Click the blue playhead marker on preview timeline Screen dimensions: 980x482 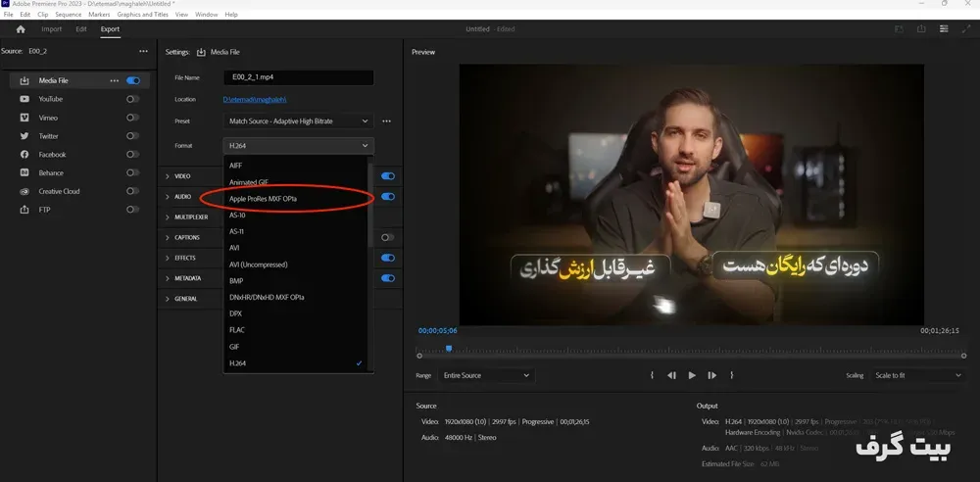pos(449,348)
